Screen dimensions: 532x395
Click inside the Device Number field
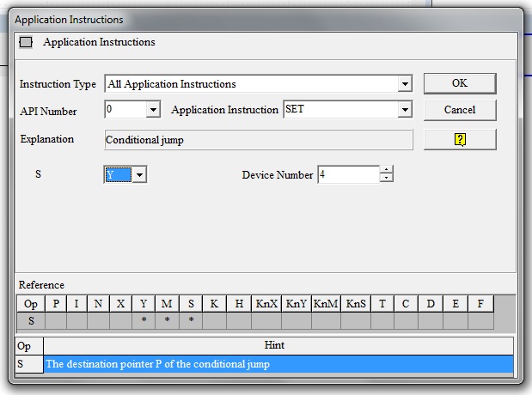pos(347,174)
